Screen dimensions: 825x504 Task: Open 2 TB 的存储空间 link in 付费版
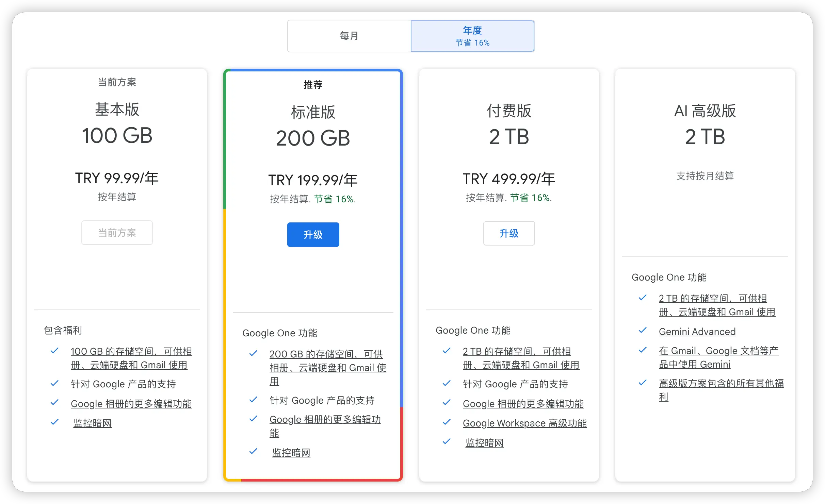coord(521,358)
